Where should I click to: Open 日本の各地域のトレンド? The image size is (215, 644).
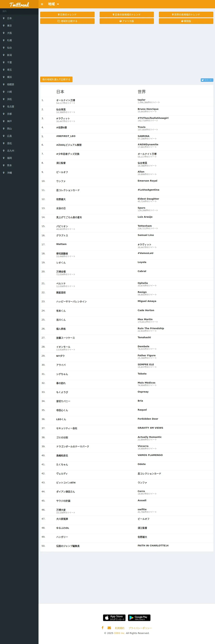coord(127,15)
